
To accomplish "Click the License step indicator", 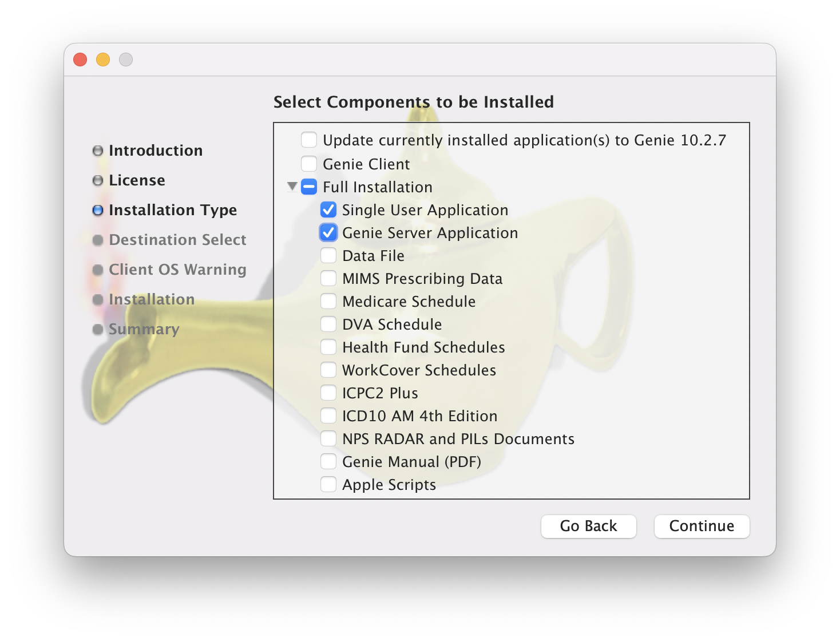I will coord(137,180).
